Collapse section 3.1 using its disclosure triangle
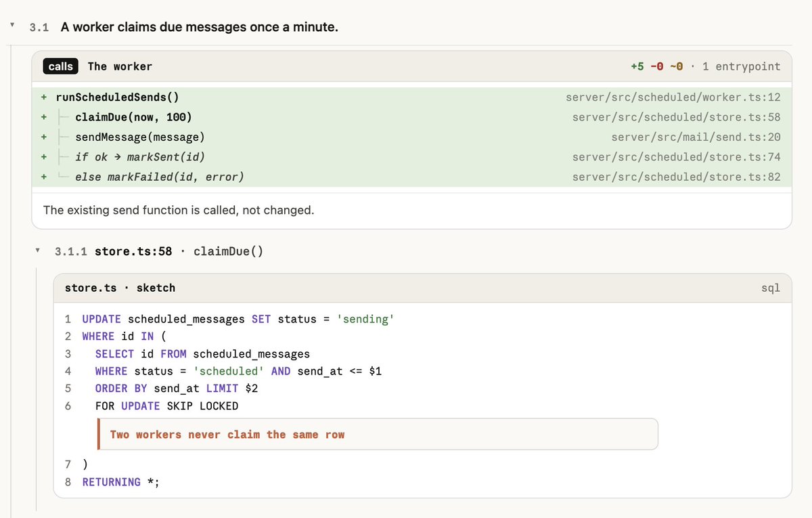This screenshot has width=812, height=518. coord(12,25)
